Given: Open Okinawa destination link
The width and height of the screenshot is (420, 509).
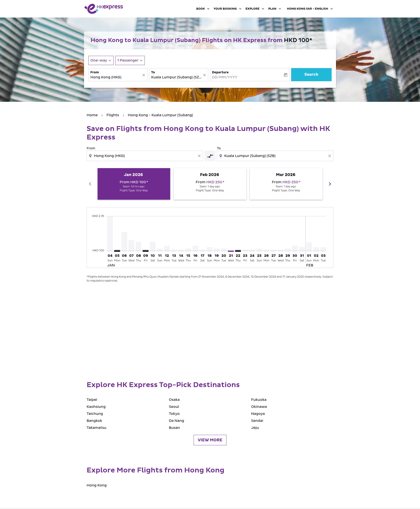Looking at the screenshot, I should pyautogui.click(x=259, y=407).
